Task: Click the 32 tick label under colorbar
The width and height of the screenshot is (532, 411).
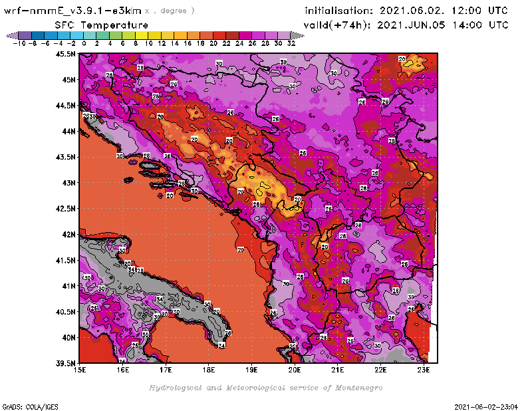Action: click(x=291, y=43)
